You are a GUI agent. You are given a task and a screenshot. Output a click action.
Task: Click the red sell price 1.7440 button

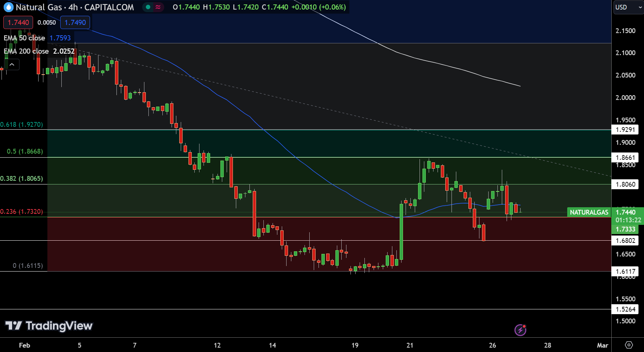pos(18,22)
